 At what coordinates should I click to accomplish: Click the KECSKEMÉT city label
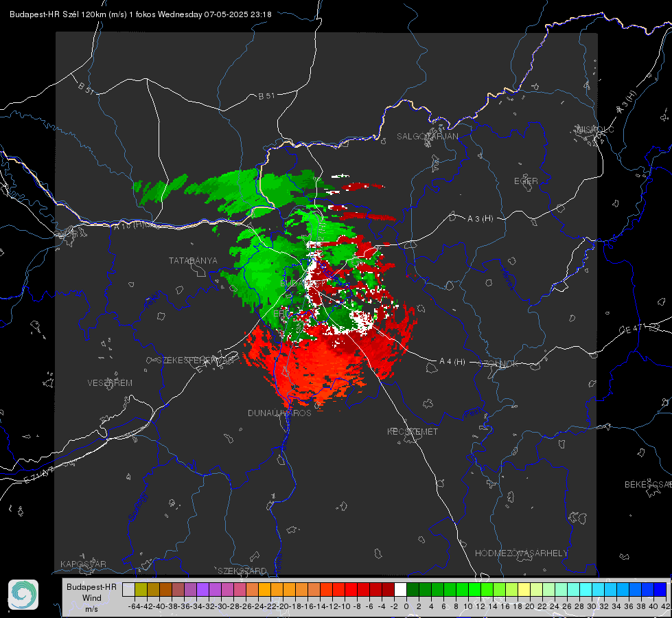pos(413,431)
